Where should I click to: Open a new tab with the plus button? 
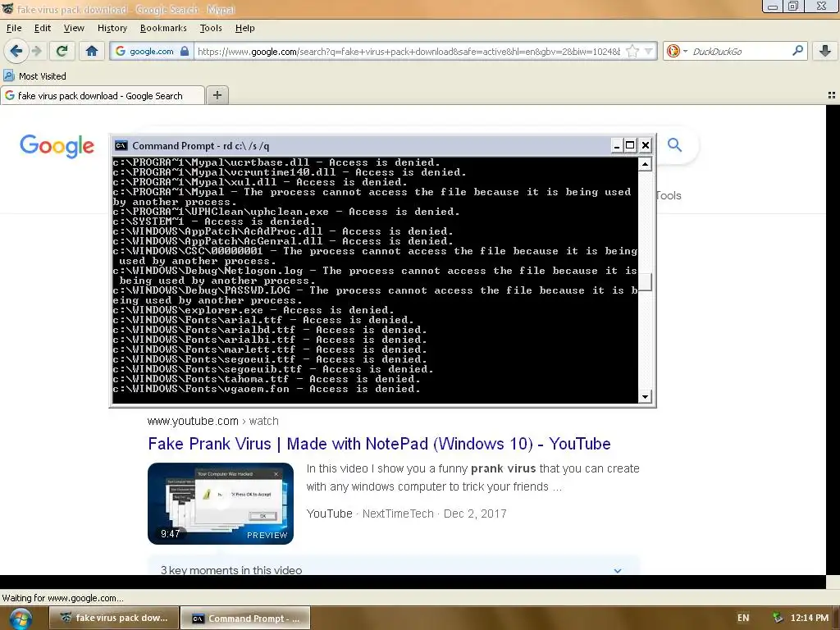point(217,95)
